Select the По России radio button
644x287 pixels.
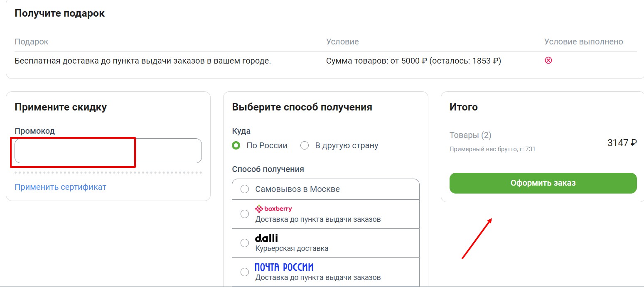236,145
